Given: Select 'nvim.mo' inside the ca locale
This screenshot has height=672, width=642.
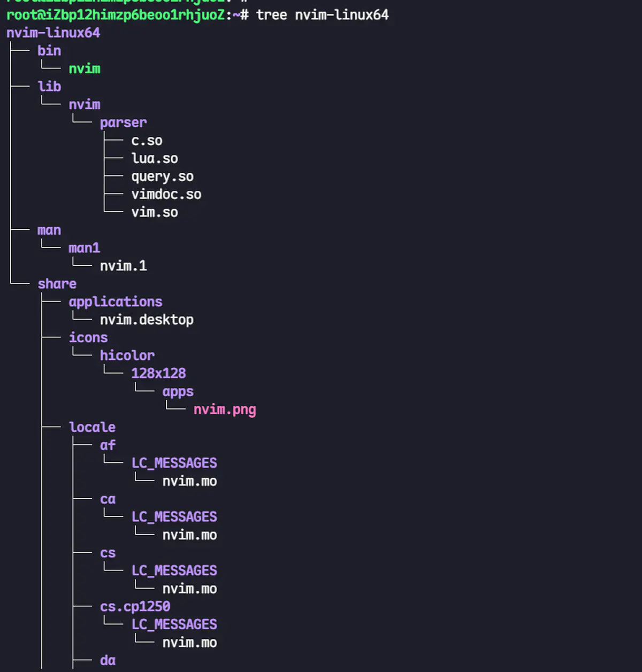Looking at the screenshot, I should click(x=190, y=536).
